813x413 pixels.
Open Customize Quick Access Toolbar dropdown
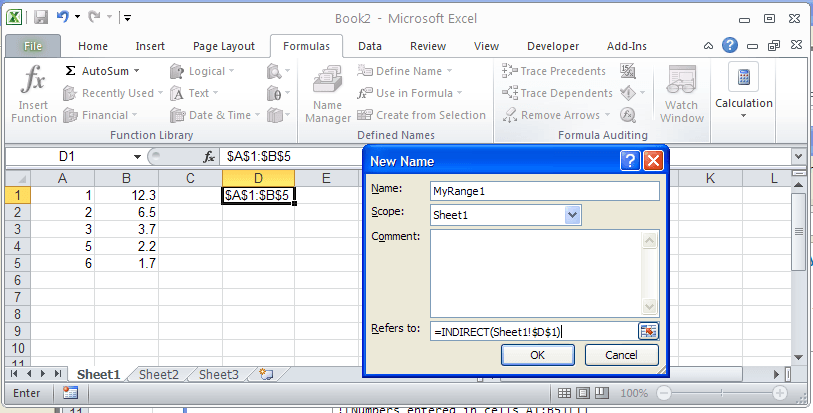[127, 18]
